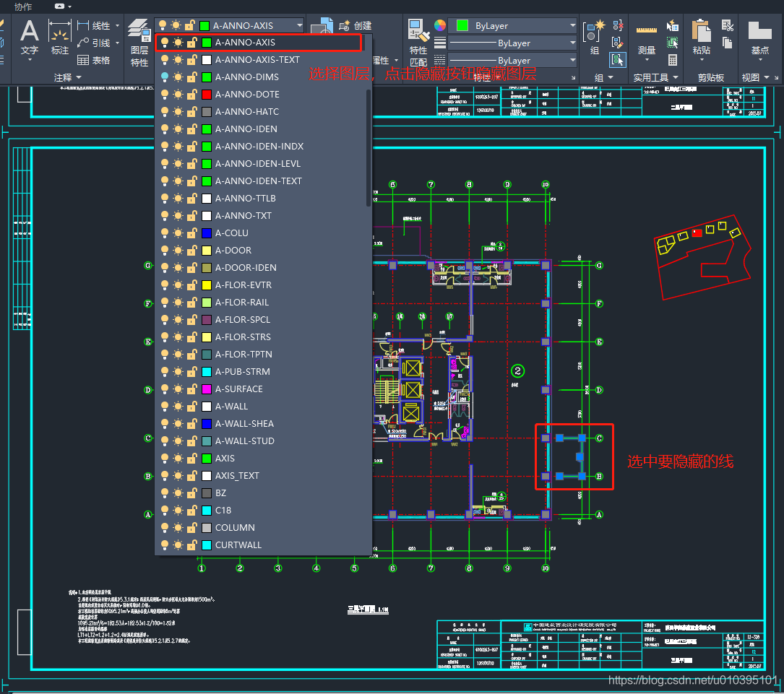Click the Base point (基点) view icon
This screenshot has height=694, width=784.
click(x=760, y=31)
